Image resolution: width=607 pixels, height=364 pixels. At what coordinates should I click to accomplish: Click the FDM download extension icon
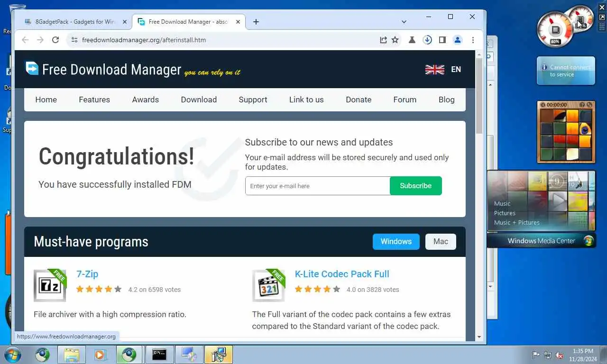(x=427, y=40)
